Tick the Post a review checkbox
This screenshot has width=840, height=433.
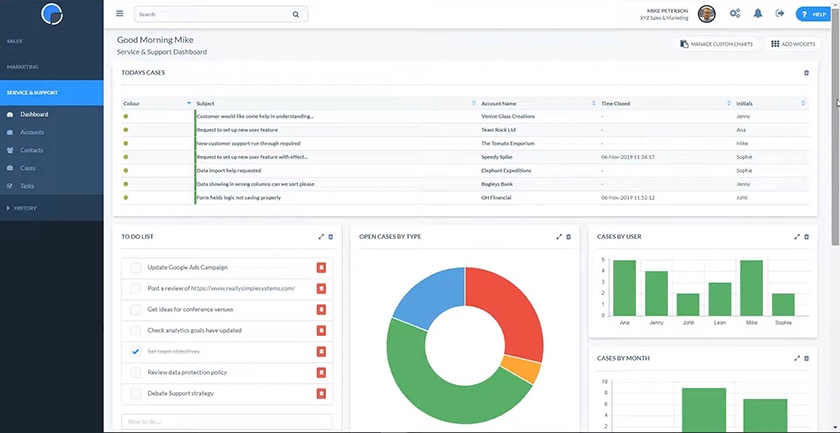tap(136, 288)
